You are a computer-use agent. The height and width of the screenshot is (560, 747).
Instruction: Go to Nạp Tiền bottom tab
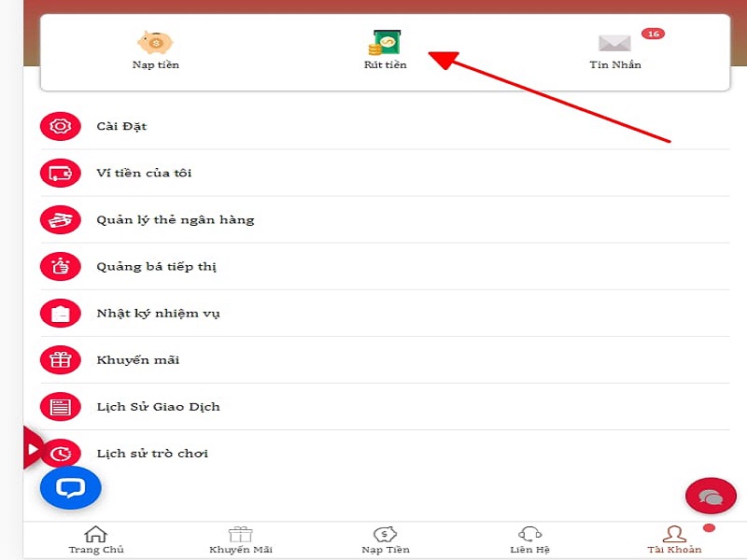385,539
